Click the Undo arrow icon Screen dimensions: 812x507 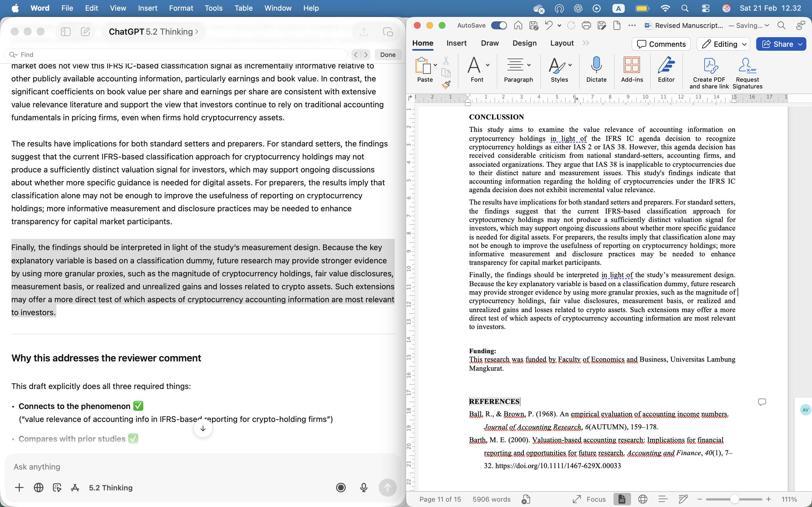point(549,25)
